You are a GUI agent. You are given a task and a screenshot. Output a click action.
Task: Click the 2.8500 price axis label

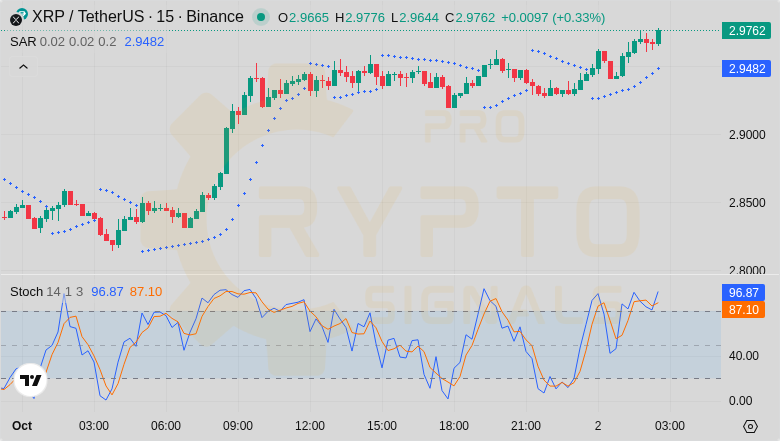coord(747,203)
